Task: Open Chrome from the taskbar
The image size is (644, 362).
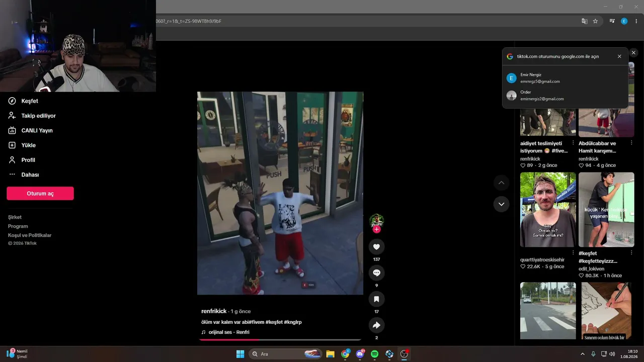Action: pyautogui.click(x=345, y=354)
